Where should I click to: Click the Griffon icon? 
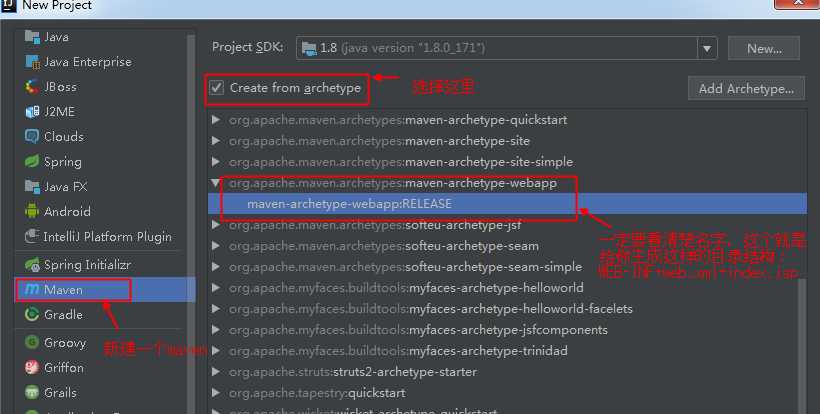point(32,368)
